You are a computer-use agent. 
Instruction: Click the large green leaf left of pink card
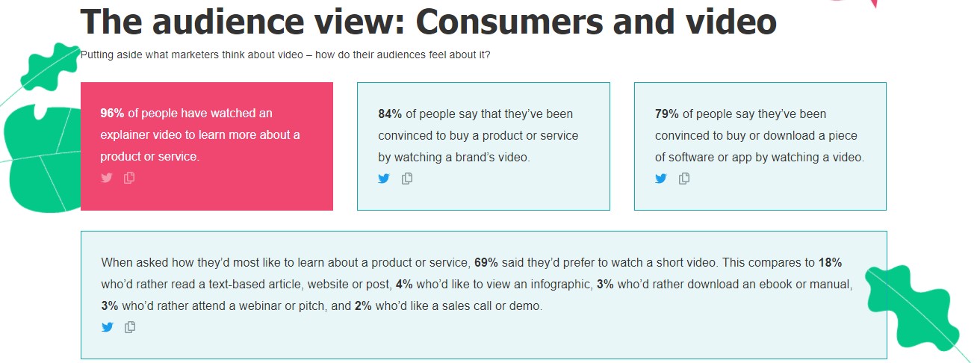(41, 161)
